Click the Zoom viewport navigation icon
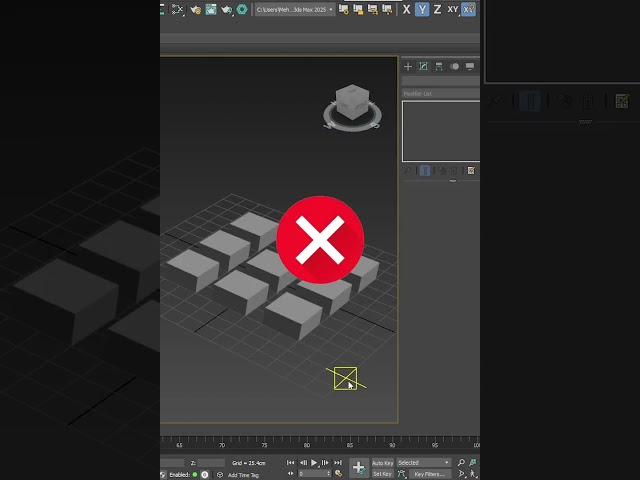 coord(461,462)
